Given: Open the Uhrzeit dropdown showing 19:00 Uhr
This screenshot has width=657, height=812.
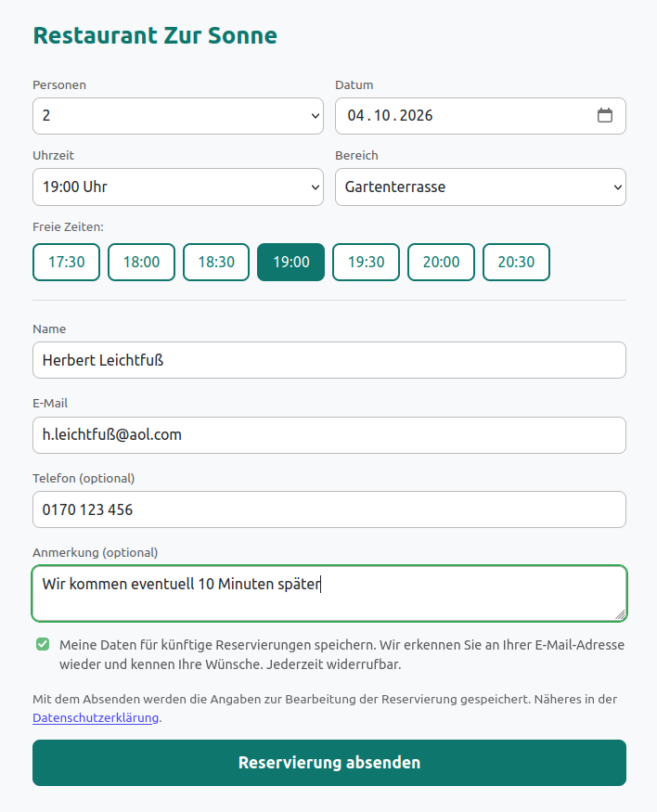Looking at the screenshot, I should tap(178, 187).
